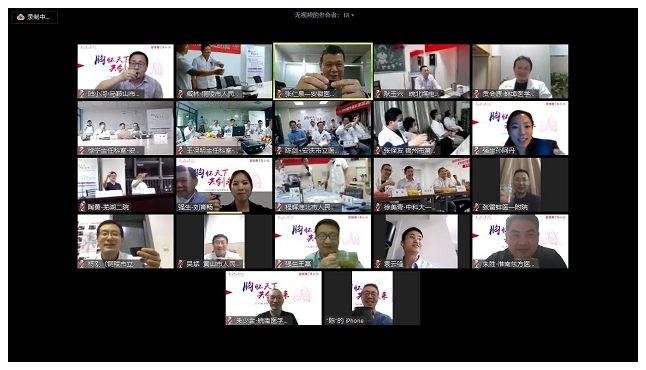646x370 pixels.
Task: Click muted mic icon on 徐美青 tile
Action: pyautogui.click(x=378, y=207)
